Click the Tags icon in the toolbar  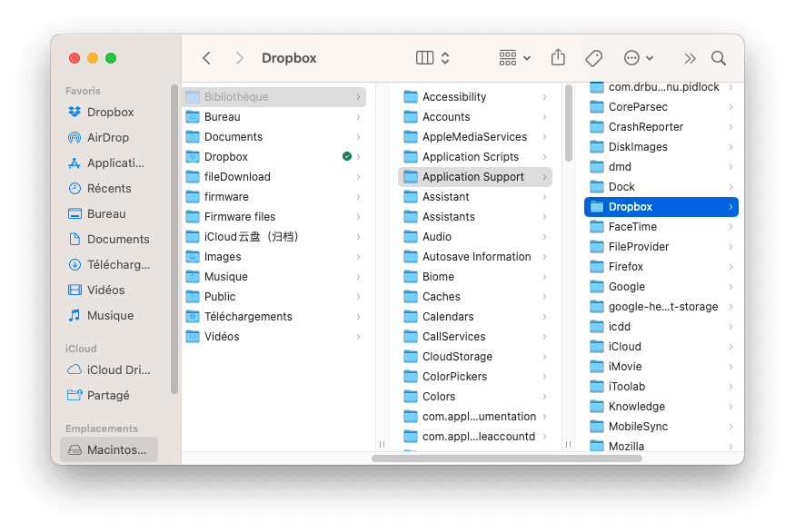[593, 57]
